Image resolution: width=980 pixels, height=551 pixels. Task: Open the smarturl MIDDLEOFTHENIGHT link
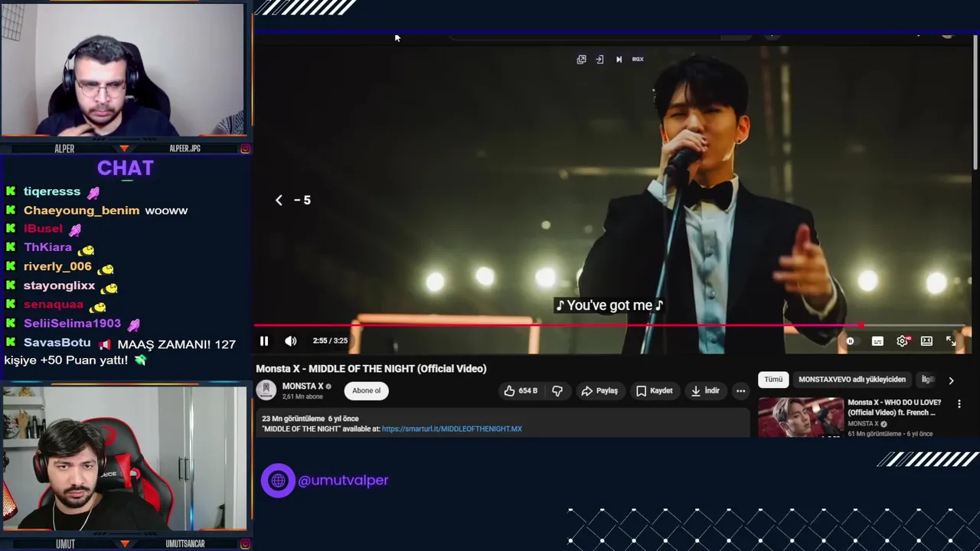click(x=452, y=429)
